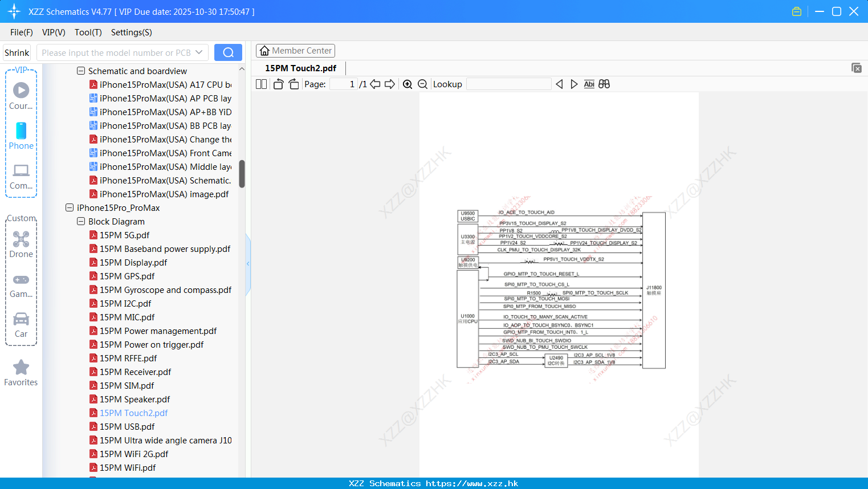Open iPhone15ProMax(USA) Middle layer boardview
This screenshot has width=868, height=489.
tap(165, 167)
